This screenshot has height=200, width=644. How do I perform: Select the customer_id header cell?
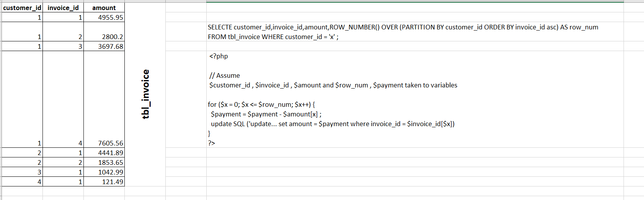22,8
